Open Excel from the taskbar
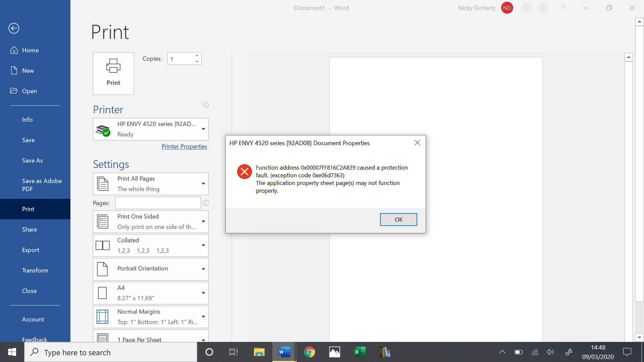644x362 pixels. point(359,352)
